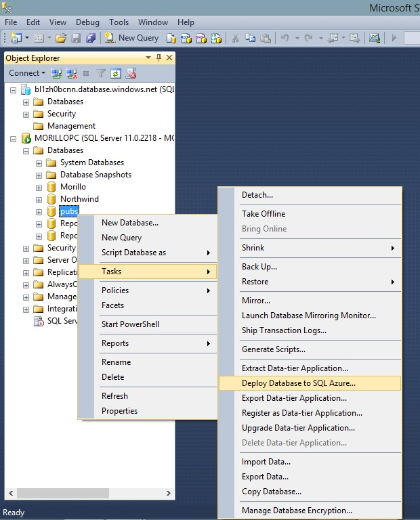Viewport: 420px width, 520px height.
Task: Expand the Northwind database node
Action: [x=39, y=200]
